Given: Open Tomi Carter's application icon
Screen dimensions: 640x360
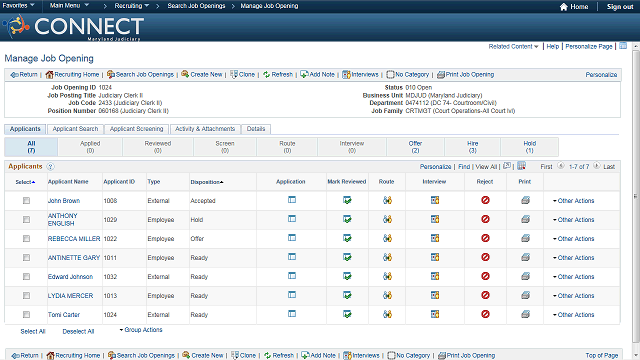Looking at the screenshot, I should click(292, 314).
